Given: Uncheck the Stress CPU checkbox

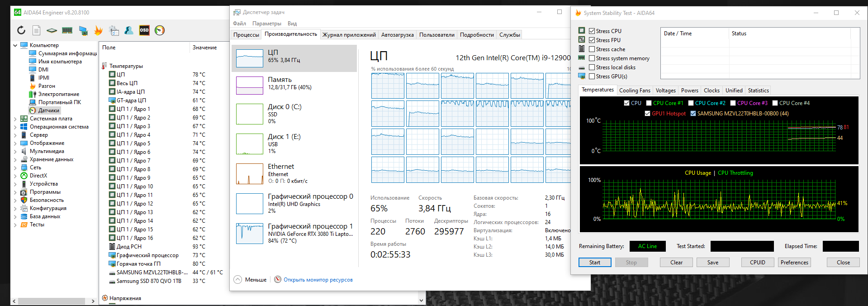Looking at the screenshot, I should 592,31.
